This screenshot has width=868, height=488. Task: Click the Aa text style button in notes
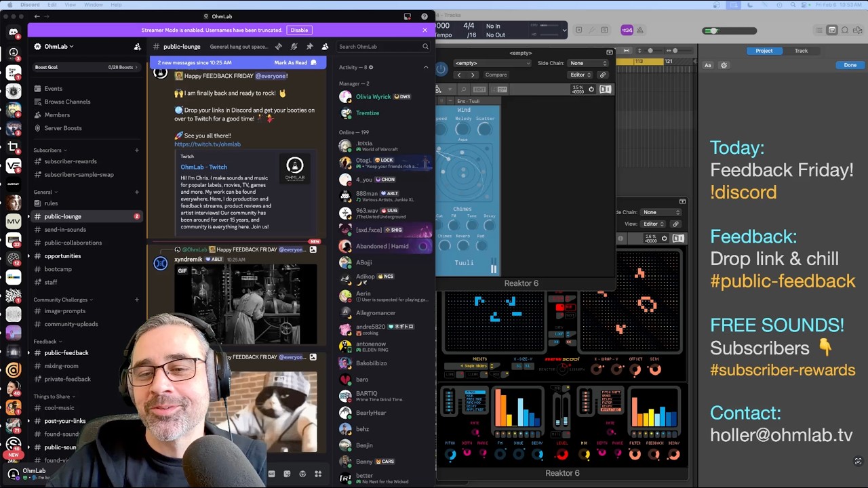tap(707, 66)
